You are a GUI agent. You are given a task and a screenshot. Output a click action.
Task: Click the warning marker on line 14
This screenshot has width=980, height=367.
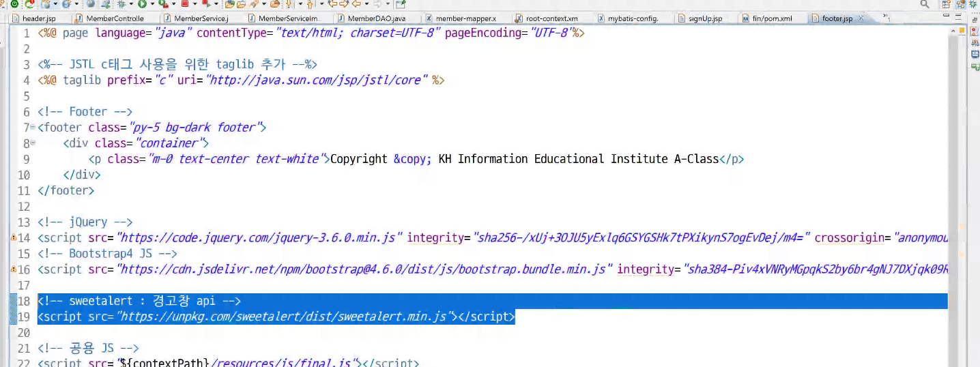coord(14,238)
